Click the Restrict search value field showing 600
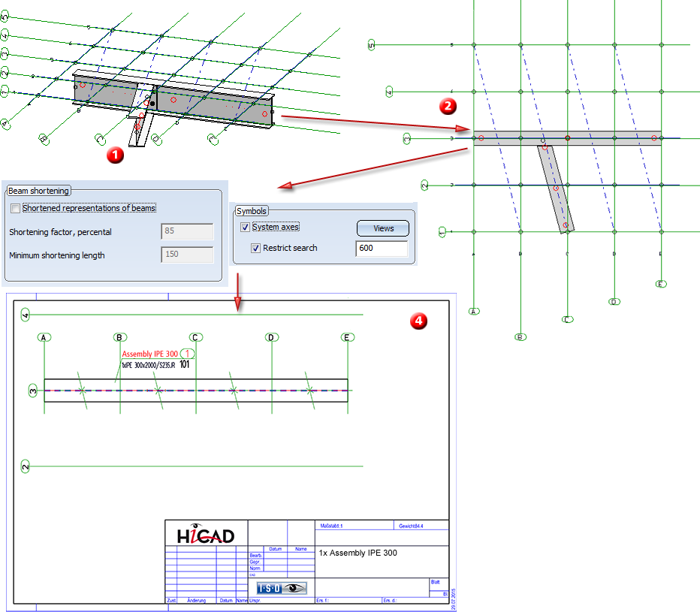Screen dimensions: 700x612 point(382,249)
